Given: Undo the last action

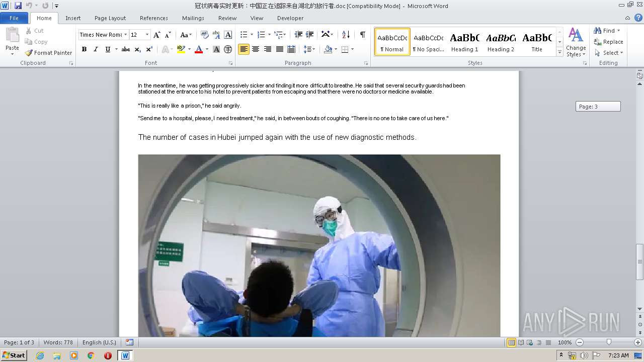Looking at the screenshot, I should 29,6.
